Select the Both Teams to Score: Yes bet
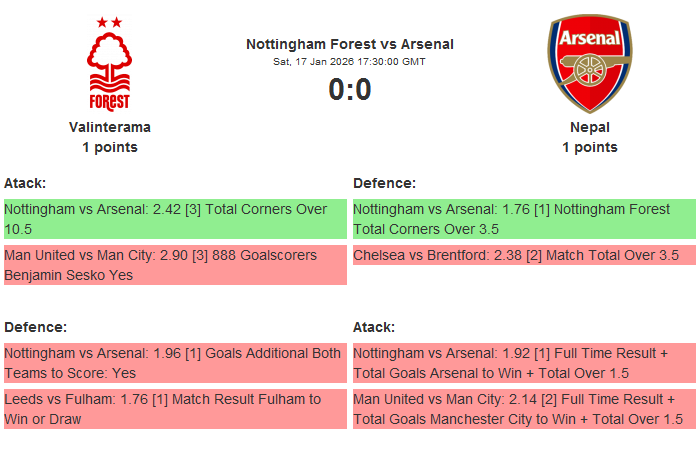The width and height of the screenshot is (700, 460). (x=175, y=363)
